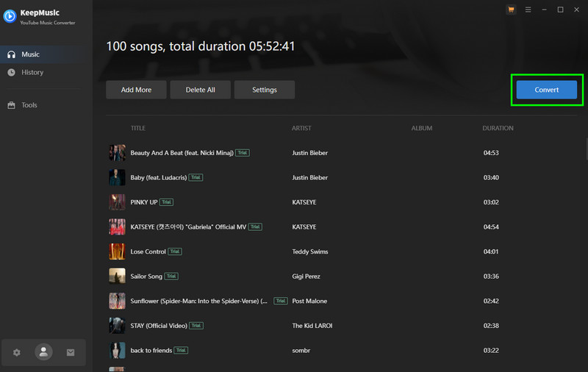This screenshot has width=588, height=372.
Task: Click the TITLE column header
Action: (138, 128)
